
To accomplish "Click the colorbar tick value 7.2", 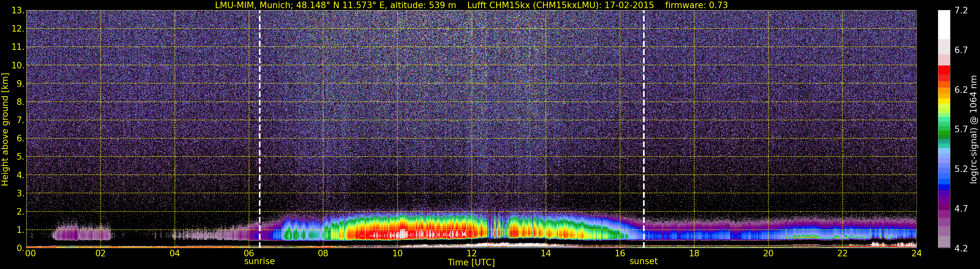I will [961, 10].
